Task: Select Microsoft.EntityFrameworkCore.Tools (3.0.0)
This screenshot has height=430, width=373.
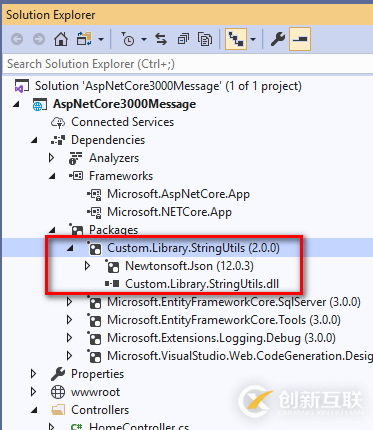Action: click(x=224, y=320)
